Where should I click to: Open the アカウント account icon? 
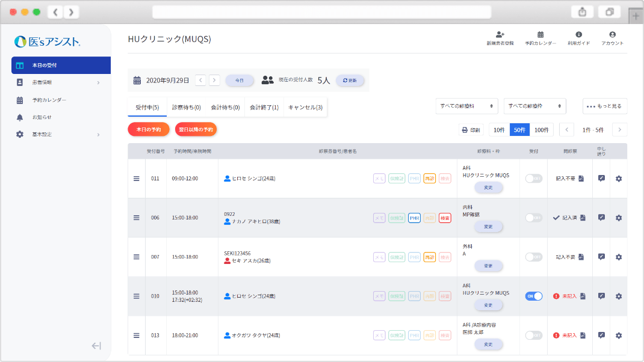612,35
